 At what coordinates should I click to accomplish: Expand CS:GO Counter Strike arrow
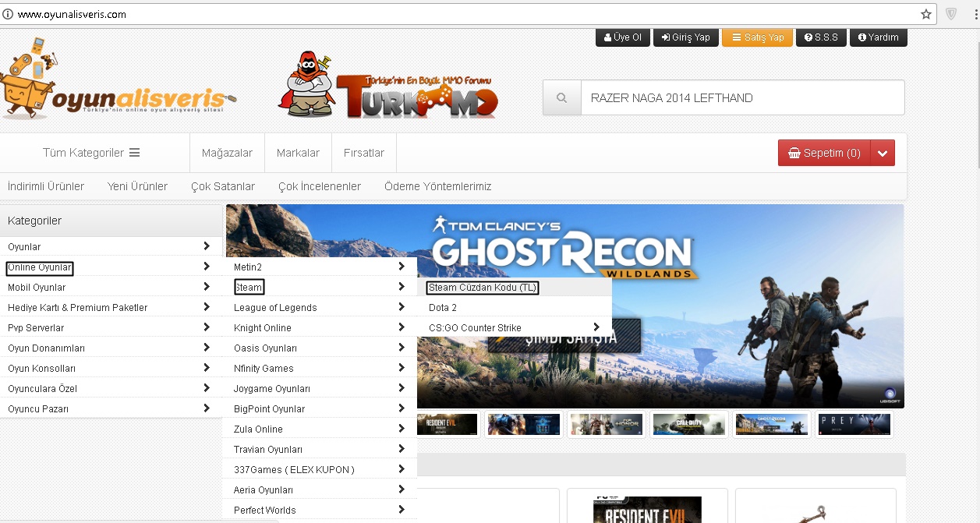[596, 327]
